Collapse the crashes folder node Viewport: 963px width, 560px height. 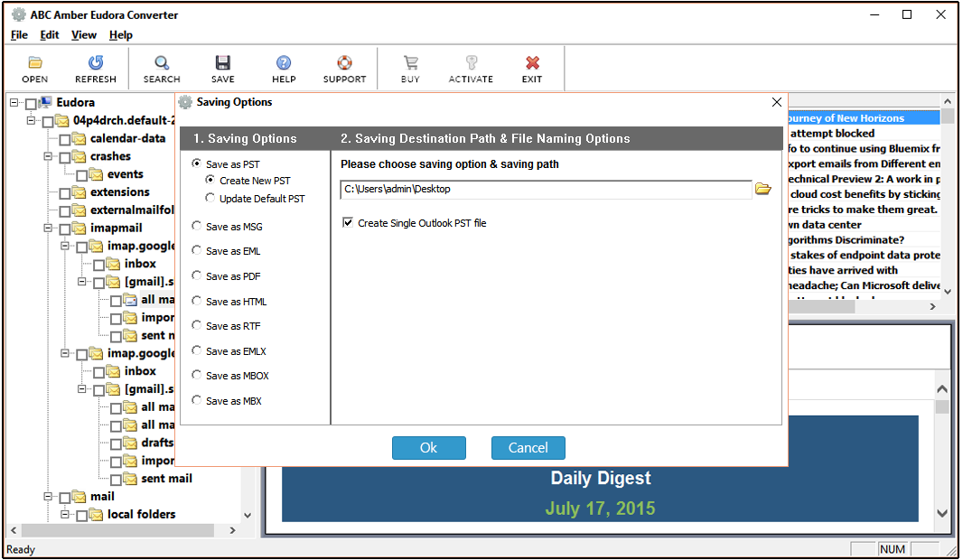click(x=48, y=156)
